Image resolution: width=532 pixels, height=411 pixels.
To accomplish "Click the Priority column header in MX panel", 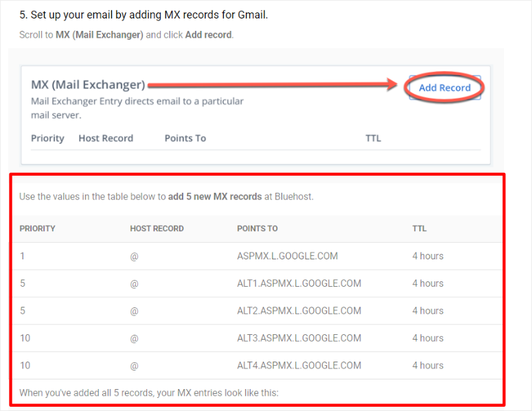I will tap(47, 139).
